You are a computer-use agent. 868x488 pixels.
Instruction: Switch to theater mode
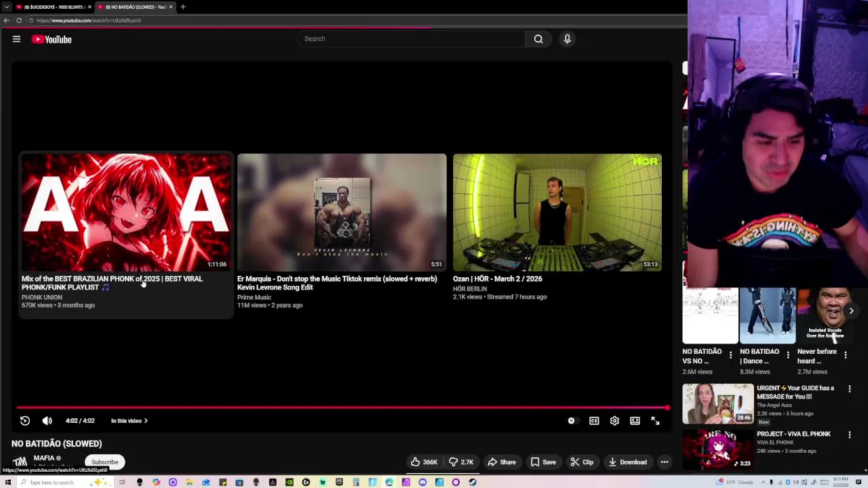tap(635, 421)
